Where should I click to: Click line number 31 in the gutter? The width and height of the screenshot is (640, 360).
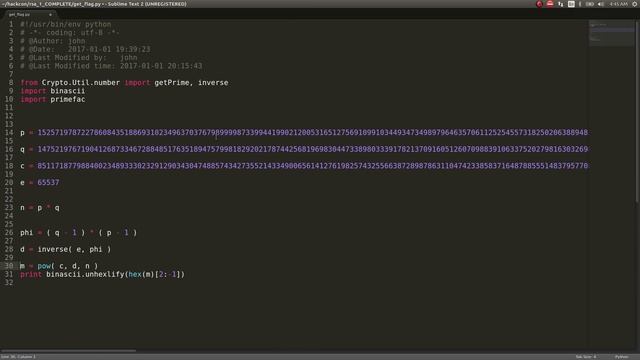click(9, 274)
